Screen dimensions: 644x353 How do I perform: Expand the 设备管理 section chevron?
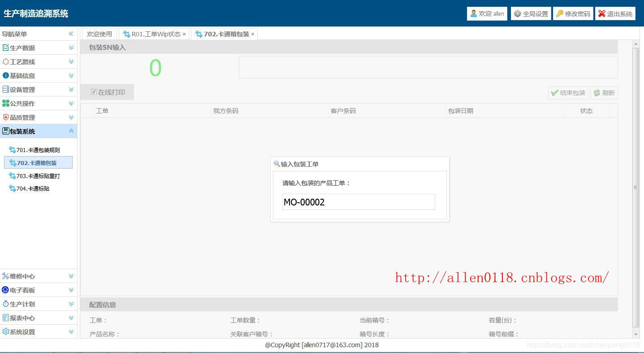point(71,89)
